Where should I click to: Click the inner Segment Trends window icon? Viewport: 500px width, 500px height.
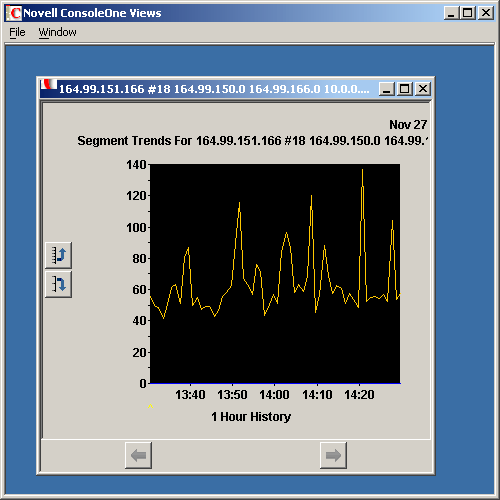pyautogui.click(x=49, y=85)
